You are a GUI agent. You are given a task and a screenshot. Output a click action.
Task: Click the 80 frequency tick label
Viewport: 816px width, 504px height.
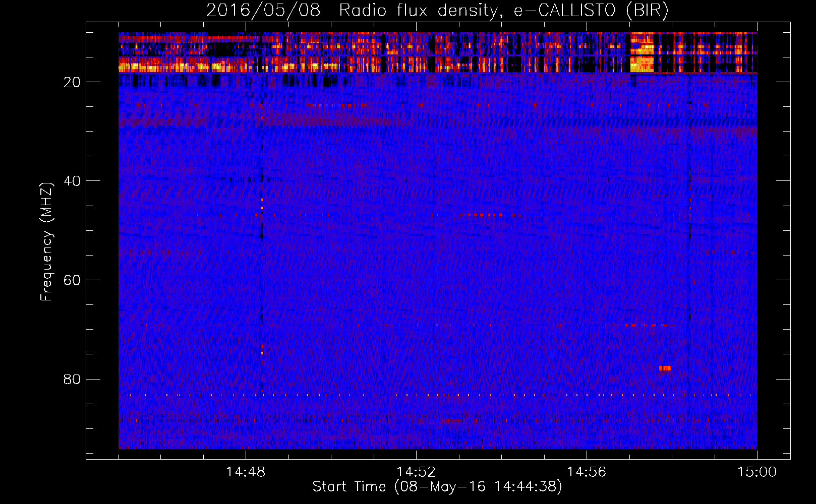click(x=72, y=379)
